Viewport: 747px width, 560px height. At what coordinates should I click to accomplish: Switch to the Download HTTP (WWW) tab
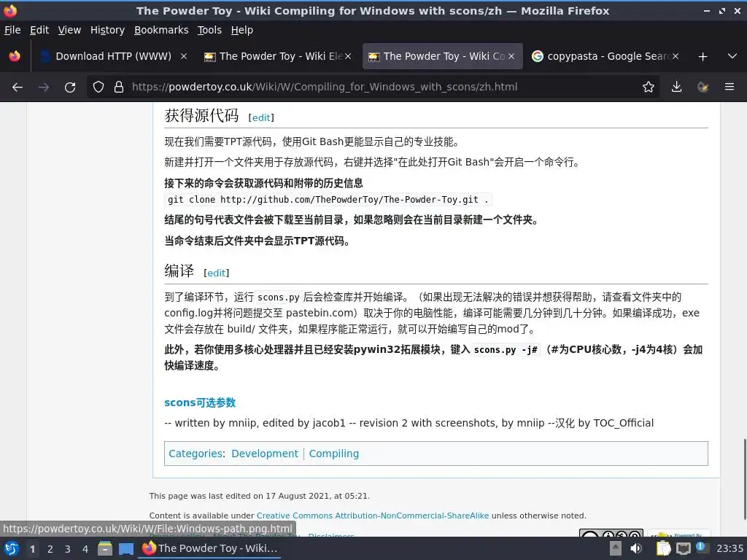113,56
